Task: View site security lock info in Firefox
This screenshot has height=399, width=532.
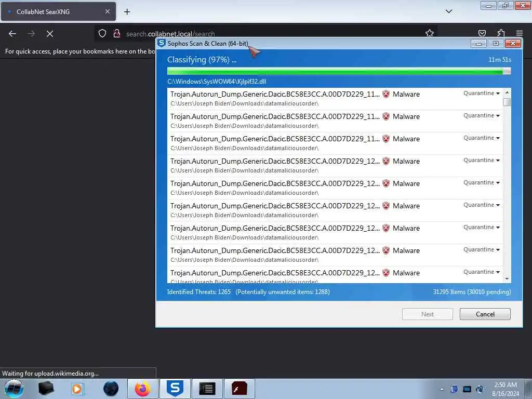Action: point(117,34)
